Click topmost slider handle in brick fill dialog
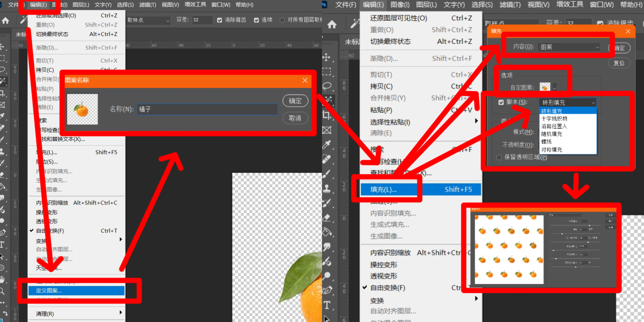The height and width of the screenshot is (322, 644). 589,225
